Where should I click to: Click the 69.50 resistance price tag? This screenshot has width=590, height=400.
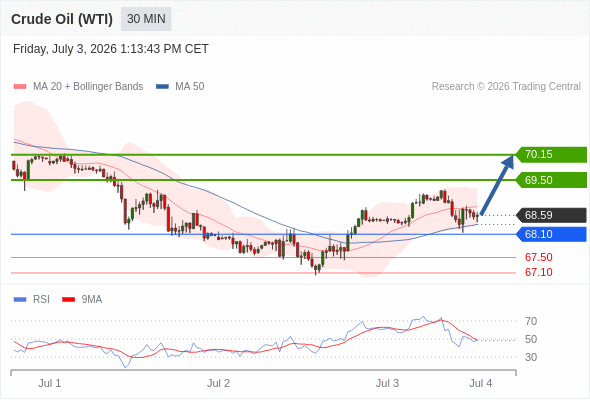(550, 180)
